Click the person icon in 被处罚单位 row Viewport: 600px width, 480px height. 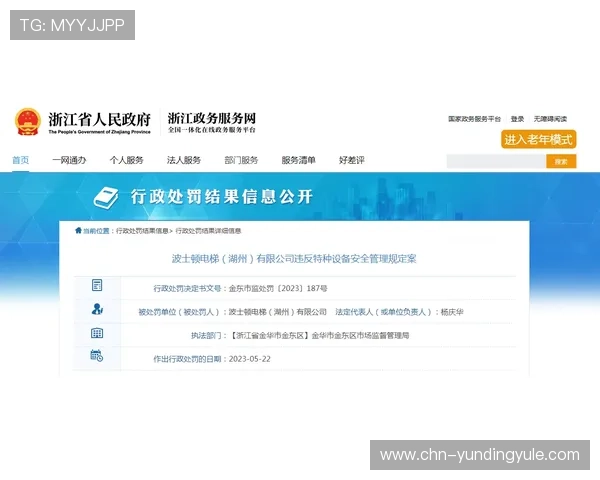pyautogui.click(x=97, y=309)
